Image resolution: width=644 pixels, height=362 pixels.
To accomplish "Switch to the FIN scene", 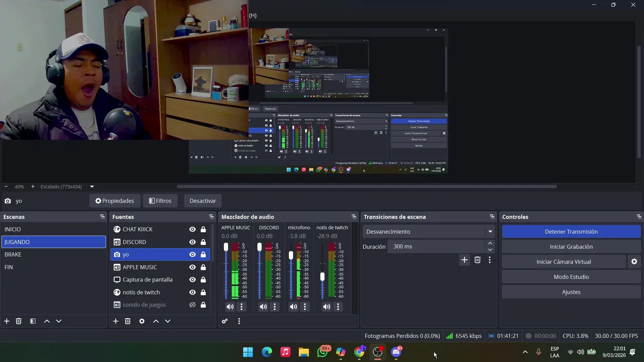I will [53, 267].
